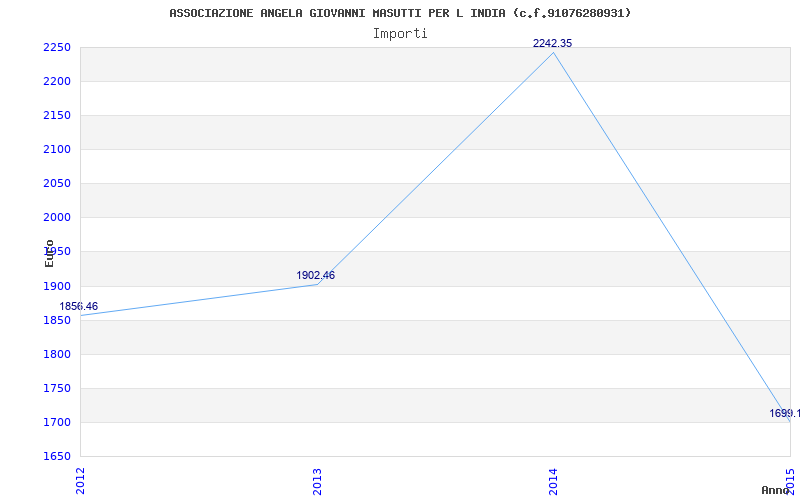Screen dimensions: 800x500
Task: Click the 'Anno' x-axis title
Action: pos(776,490)
